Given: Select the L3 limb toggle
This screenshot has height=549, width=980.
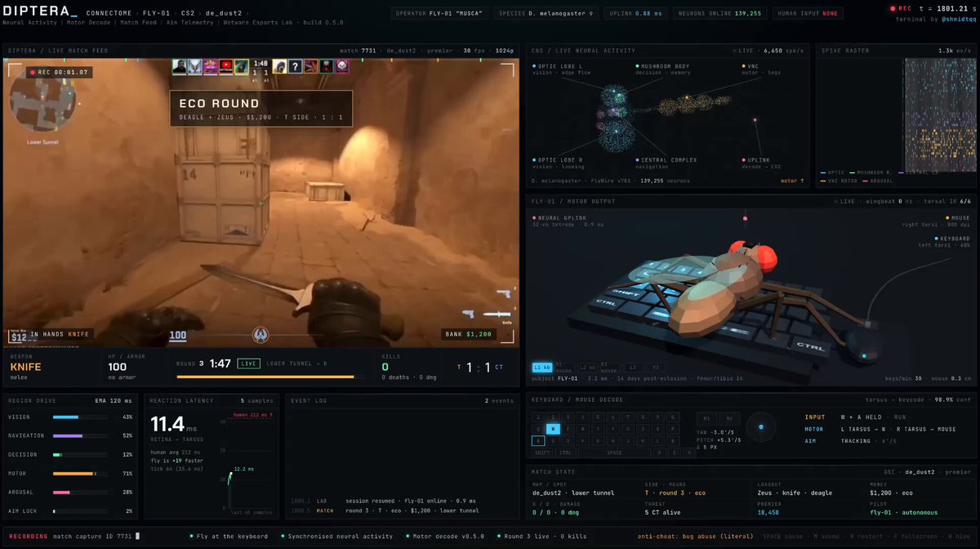Looking at the screenshot, I should click(632, 368).
